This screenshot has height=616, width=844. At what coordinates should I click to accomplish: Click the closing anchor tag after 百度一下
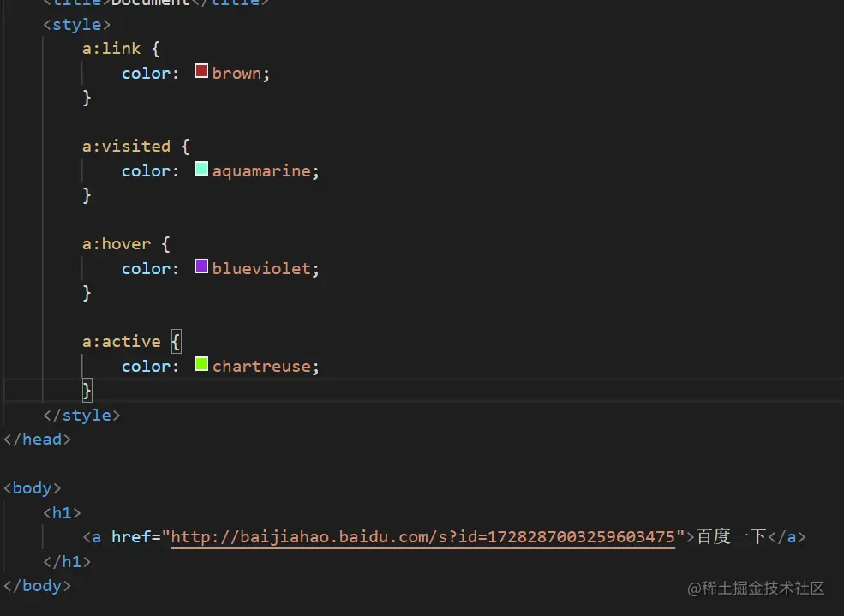point(787,536)
